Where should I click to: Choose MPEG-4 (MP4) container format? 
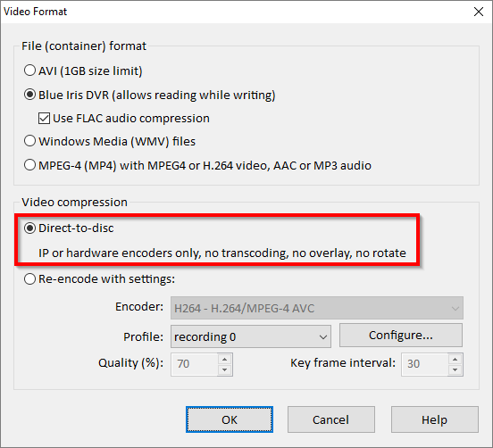(197, 165)
